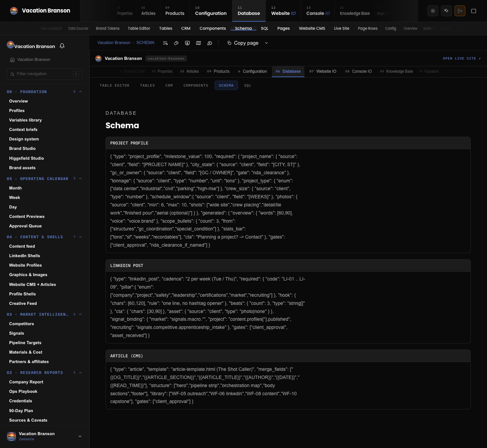Viewport: 487px width, 448px height.
Task: Collapse the 02 Research Reports section
Action: (x=80, y=373)
